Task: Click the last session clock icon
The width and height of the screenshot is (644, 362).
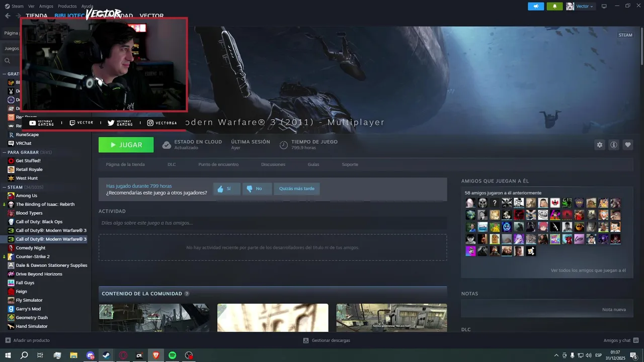Action: coord(284,145)
